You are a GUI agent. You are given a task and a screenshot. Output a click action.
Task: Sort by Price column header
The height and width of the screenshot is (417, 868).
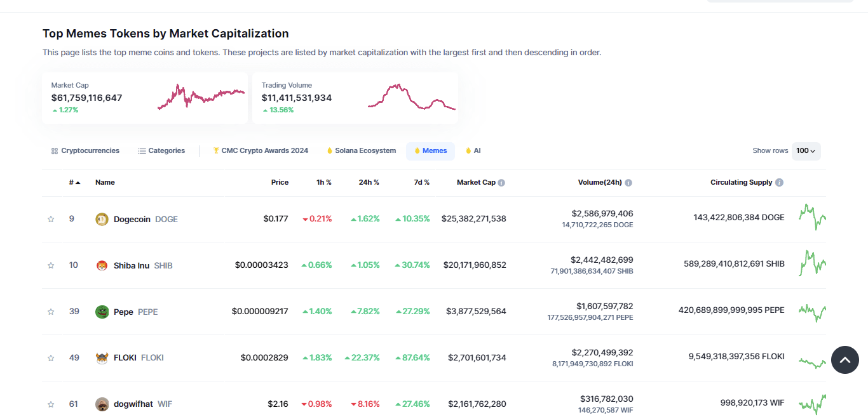pyautogui.click(x=280, y=183)
